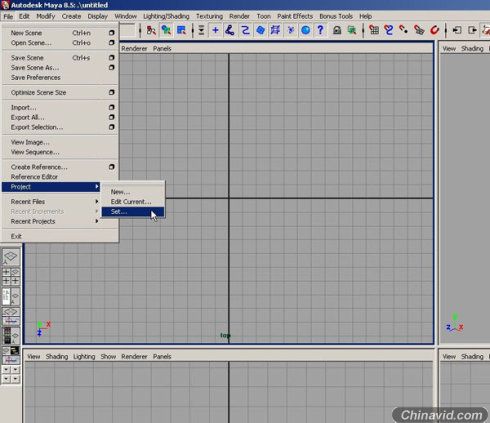Open the Modify menu
This screenshot has width=490, height=423.
46,16
